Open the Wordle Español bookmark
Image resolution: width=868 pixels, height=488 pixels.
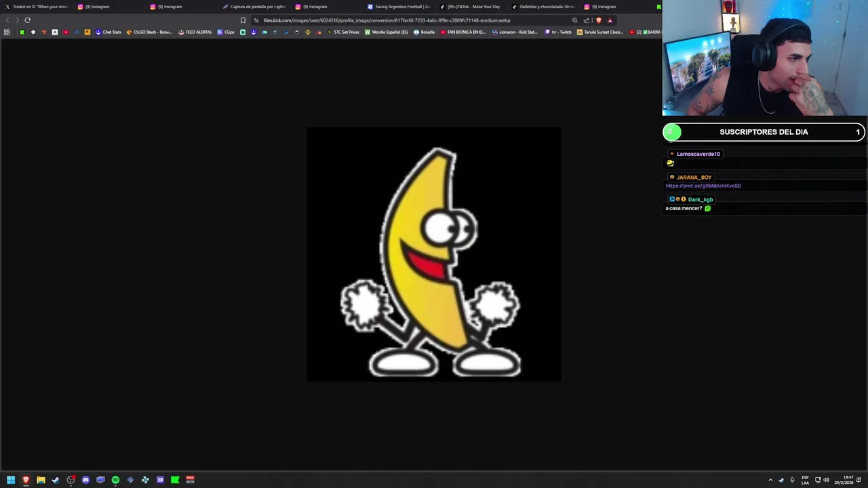point(387,32)
